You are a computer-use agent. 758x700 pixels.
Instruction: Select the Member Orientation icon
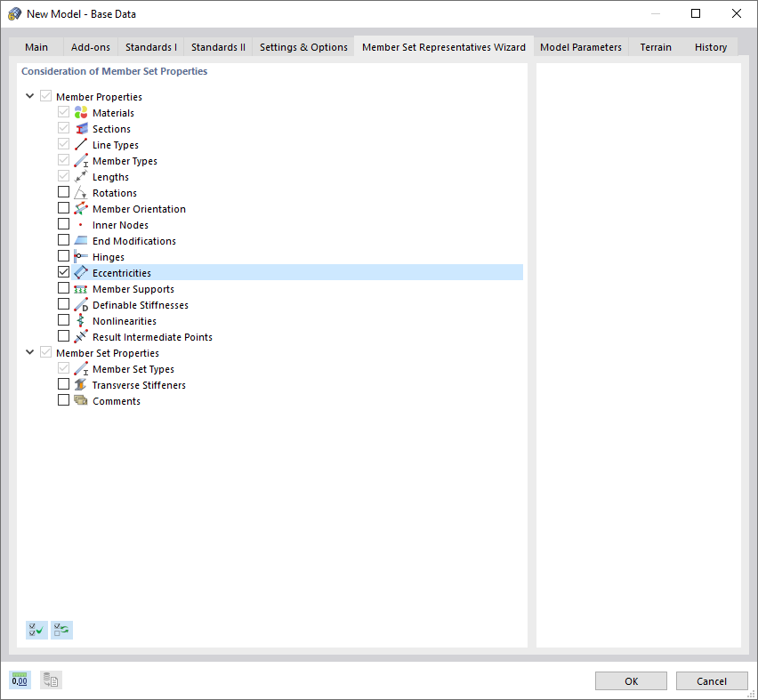click(x=80, y=208)
